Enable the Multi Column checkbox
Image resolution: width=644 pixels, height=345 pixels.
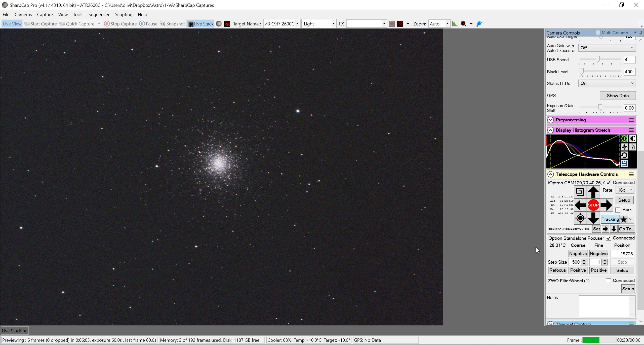tap(598, 32)
